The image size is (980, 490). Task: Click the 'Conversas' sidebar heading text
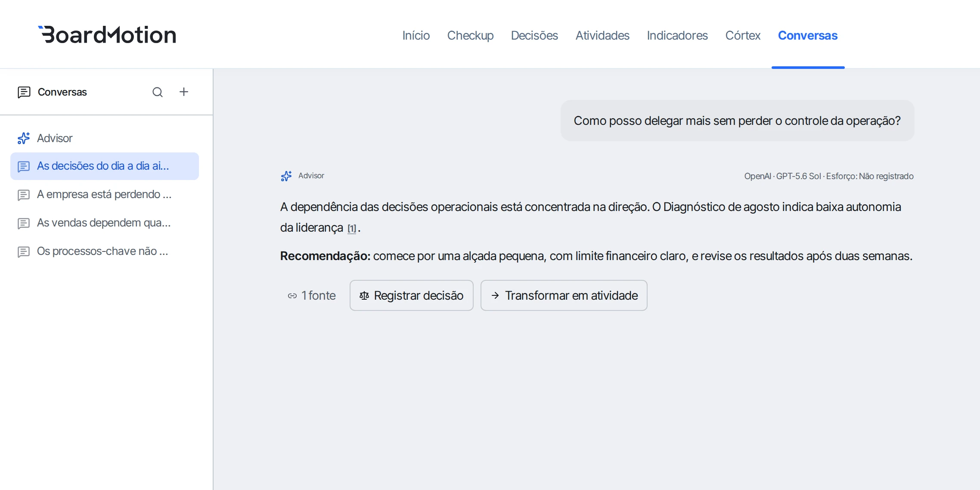[x=62, y=92]
